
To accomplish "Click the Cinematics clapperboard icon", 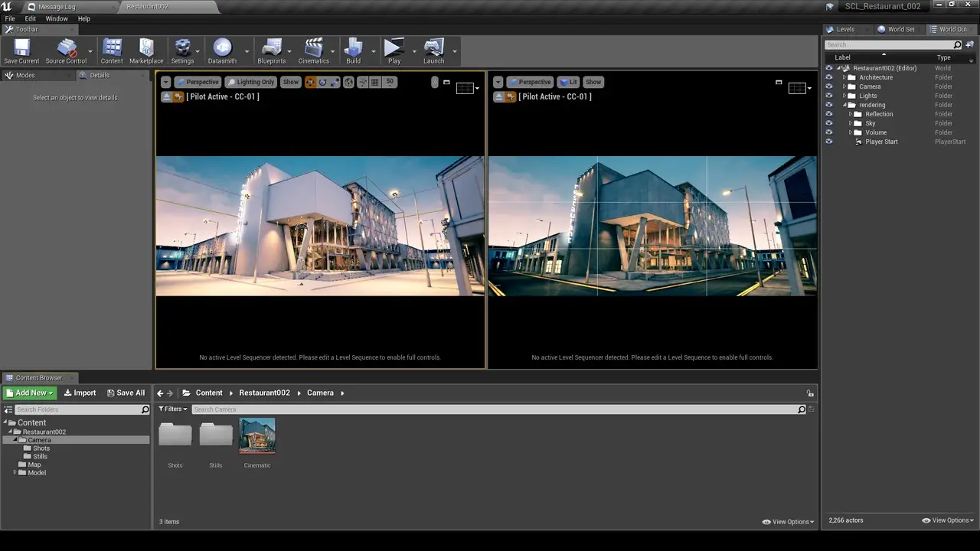I will (313, 49).
